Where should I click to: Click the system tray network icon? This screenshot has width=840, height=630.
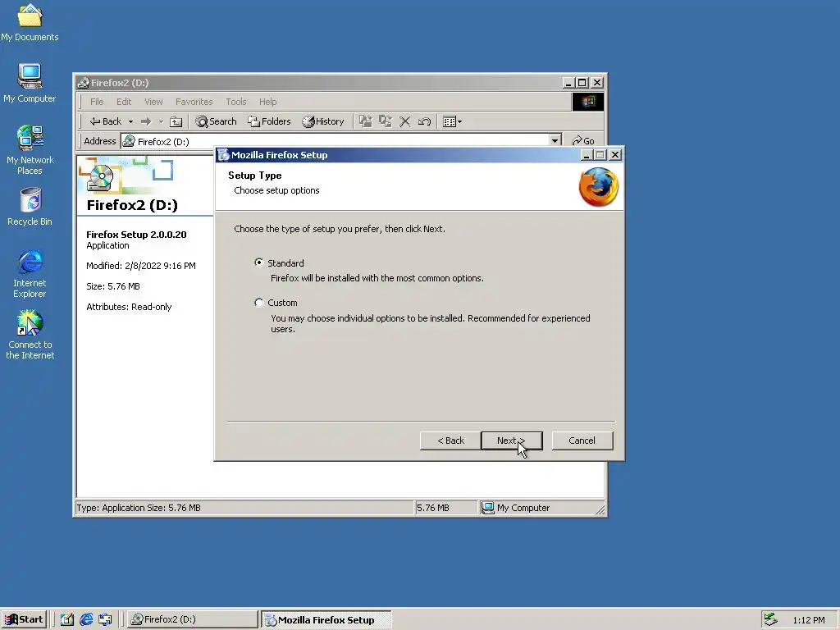pyautogui.click(x=770, y=619)
